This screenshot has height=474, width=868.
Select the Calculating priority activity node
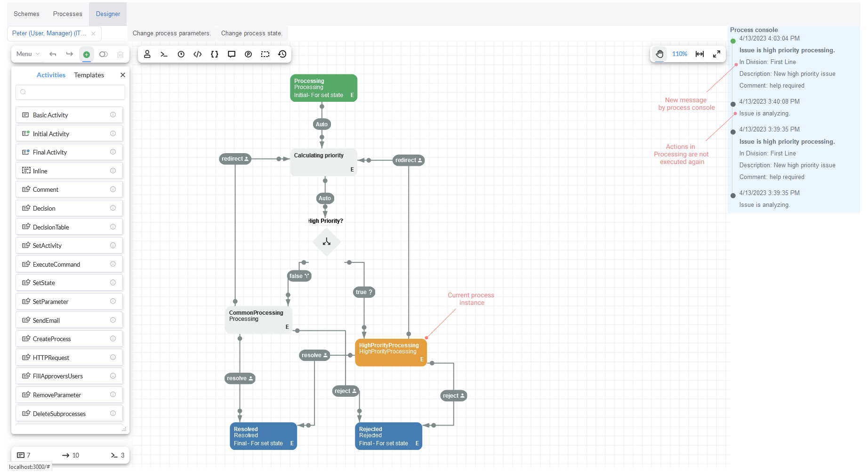[x=324, y=162]
